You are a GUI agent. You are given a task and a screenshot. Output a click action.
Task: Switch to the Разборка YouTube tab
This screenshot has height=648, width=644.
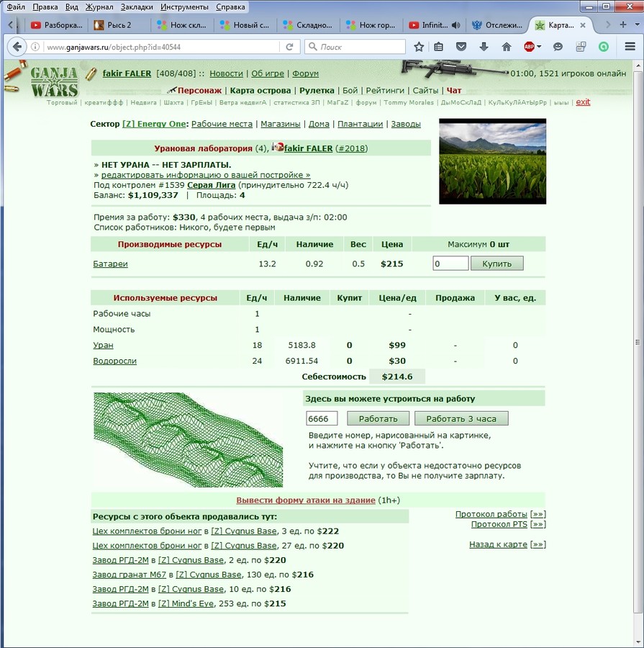tap(57, 25)
